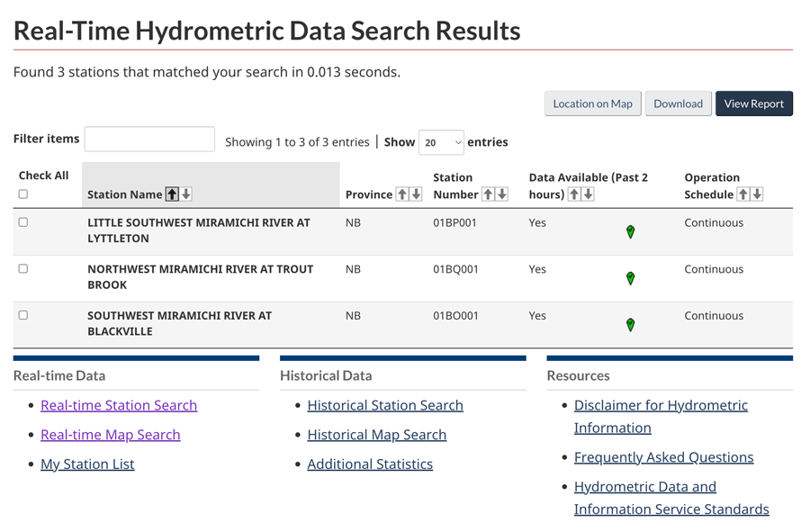Click green map marker for Blackville station
Image resolution: width=810 pixels, height=532 pixels.
click(630, 325)
